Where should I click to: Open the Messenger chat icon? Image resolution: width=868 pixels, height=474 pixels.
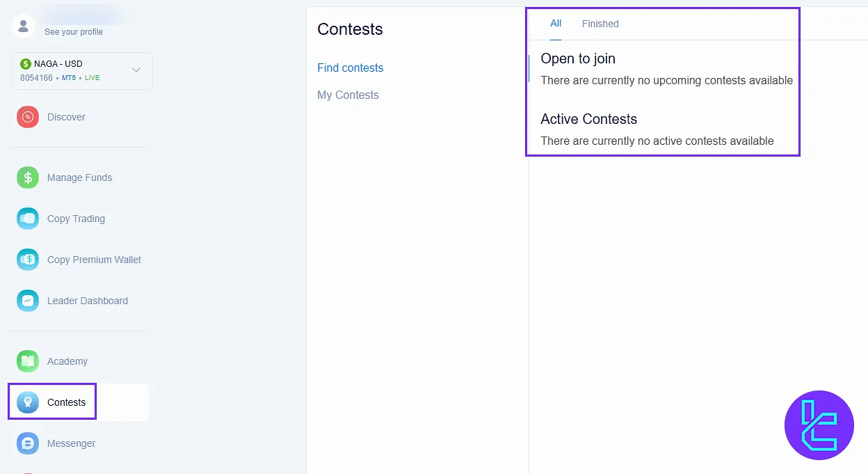pyautogui.click(x=28, y=443)
